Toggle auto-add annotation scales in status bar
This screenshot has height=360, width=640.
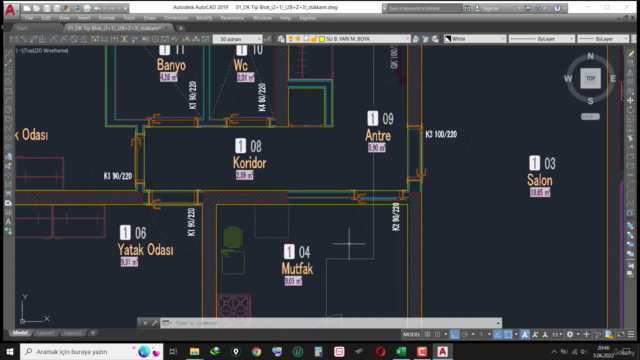pos(535,334)
